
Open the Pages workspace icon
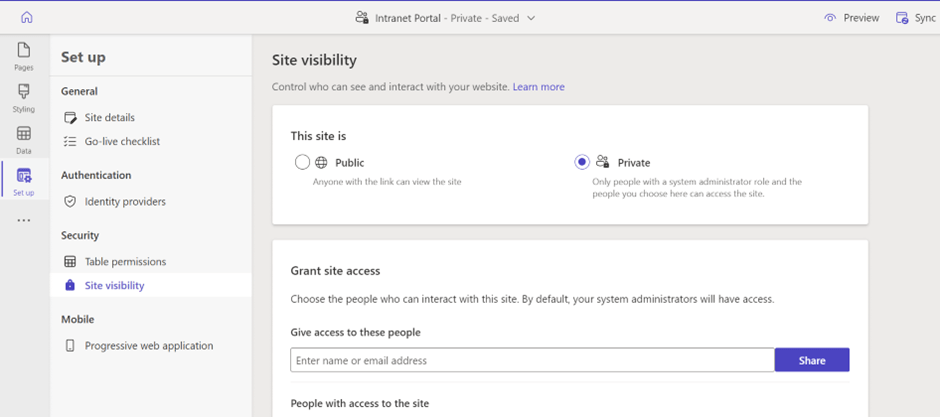[24, 55]
